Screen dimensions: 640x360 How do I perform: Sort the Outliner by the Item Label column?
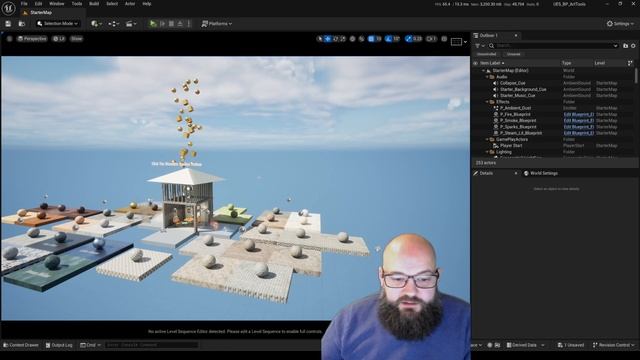[491, 63]
